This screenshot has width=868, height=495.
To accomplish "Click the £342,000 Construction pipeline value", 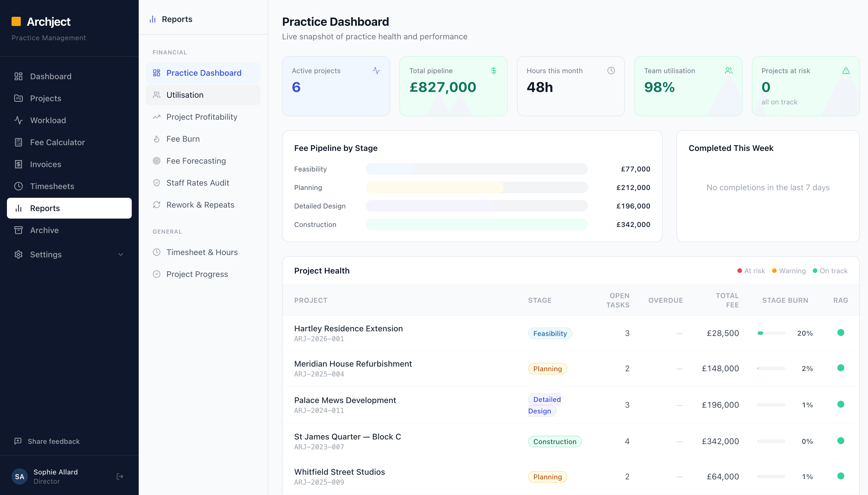I will [x=633, y=224].
